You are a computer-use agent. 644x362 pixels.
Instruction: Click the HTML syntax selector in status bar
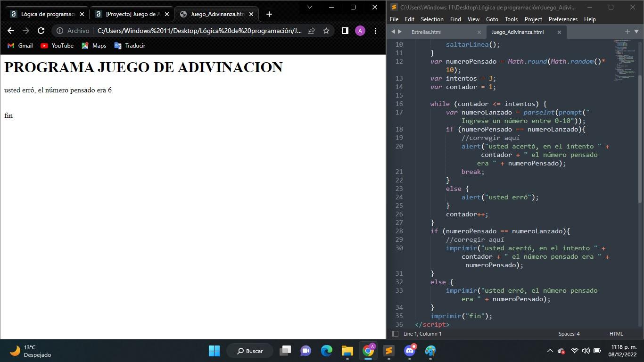pyautogui.click(x=616, y=334)
